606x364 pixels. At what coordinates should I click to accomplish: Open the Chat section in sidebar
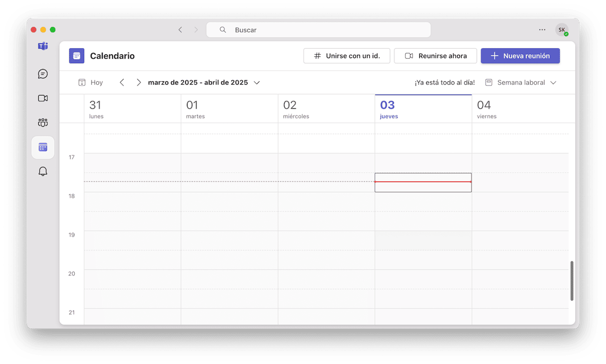pos(43,74)
